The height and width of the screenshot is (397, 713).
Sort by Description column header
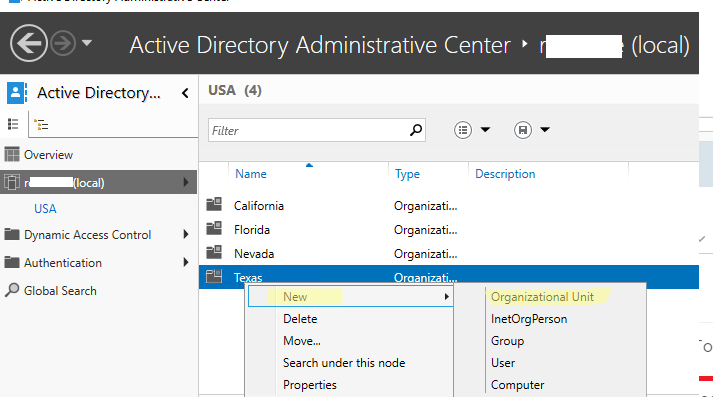(505, 174)
